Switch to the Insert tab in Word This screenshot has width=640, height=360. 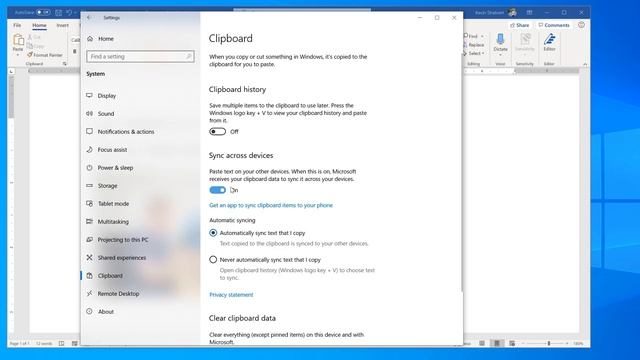click(x=62, y=25)
